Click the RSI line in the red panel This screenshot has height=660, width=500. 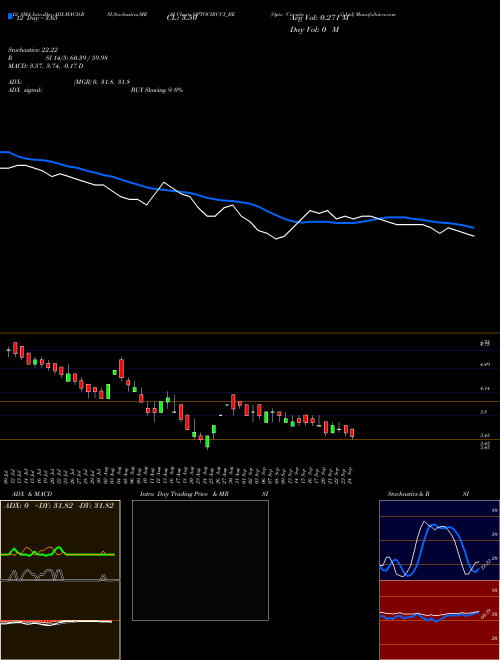tap(429, 616)
